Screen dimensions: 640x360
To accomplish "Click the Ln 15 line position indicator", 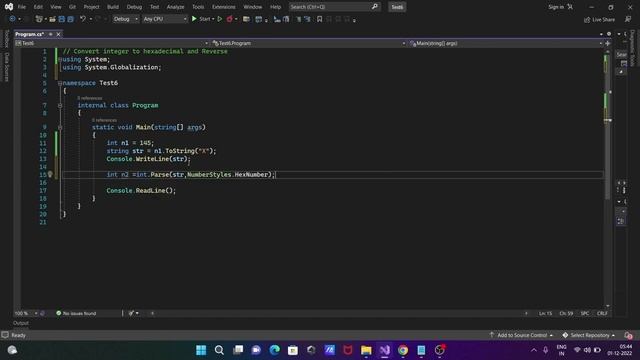I will [545, 313].
